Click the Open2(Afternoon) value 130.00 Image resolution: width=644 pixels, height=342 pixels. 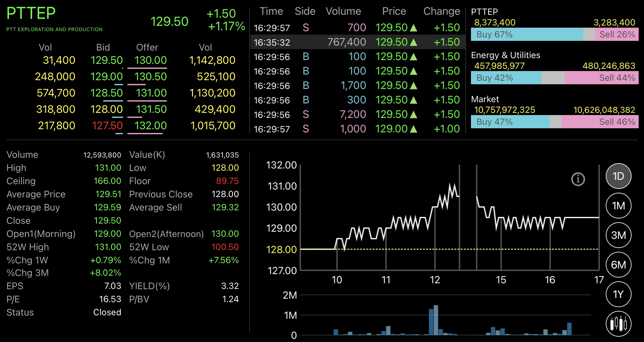[225, 234]
